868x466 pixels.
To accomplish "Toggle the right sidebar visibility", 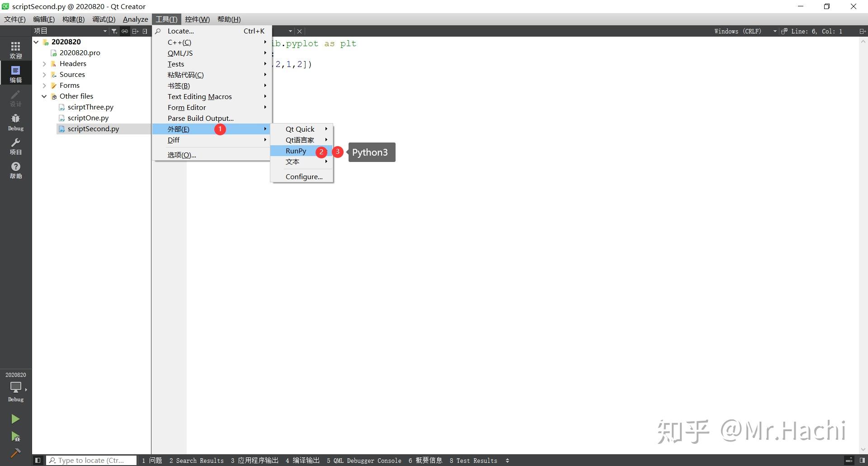I will coord(862,461).
